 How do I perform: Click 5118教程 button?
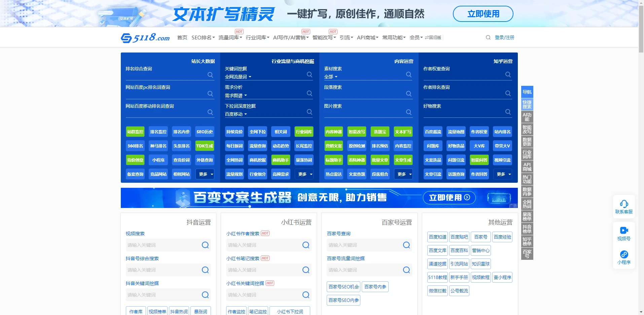click(x=438, y=277)
